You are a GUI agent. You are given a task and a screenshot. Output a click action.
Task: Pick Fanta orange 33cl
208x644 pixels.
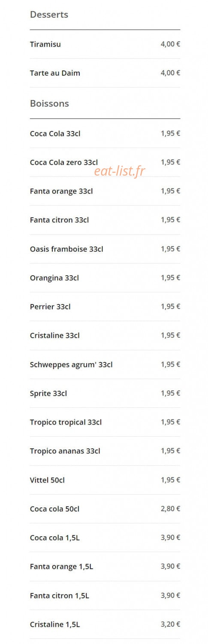pos(105,191)
